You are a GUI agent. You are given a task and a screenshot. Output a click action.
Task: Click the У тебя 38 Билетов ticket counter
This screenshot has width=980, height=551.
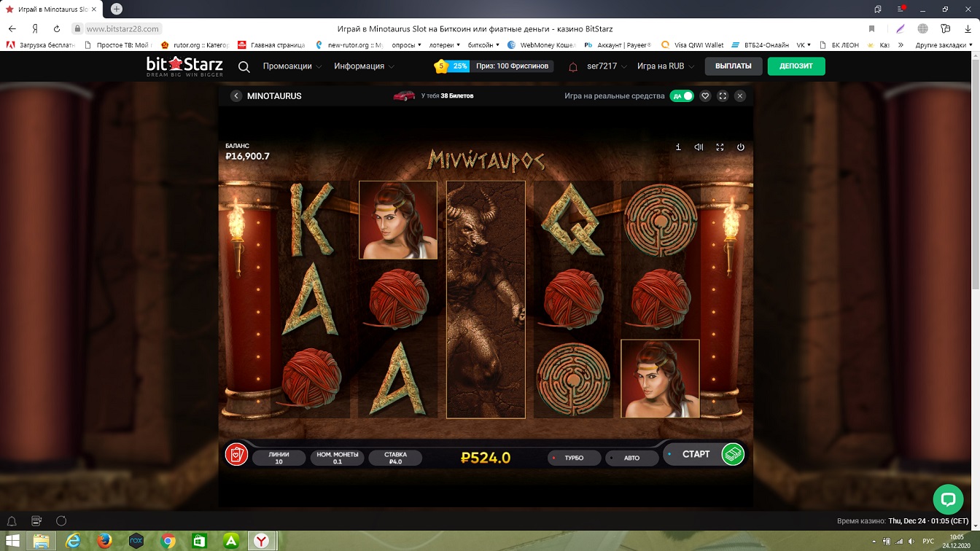[x=447, y=96]
